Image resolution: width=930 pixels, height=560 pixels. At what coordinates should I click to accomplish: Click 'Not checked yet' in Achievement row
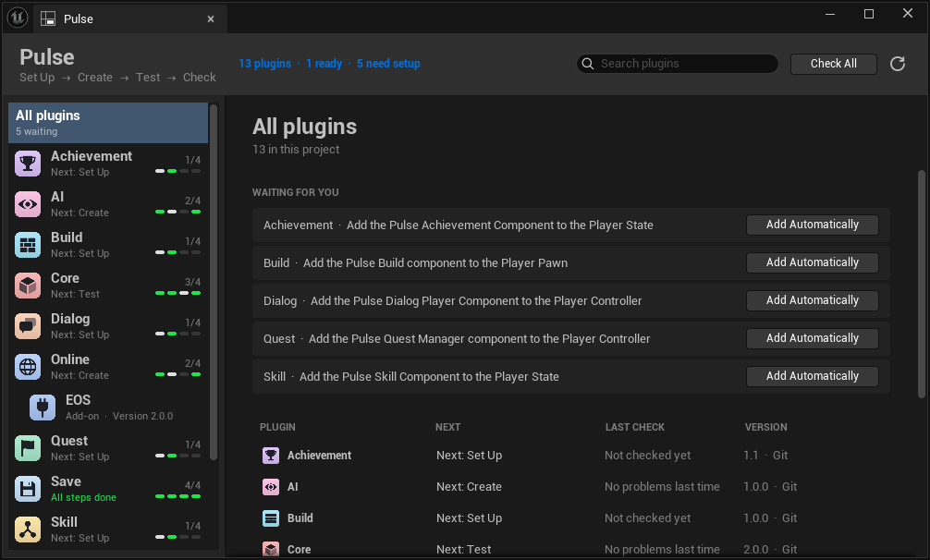click(x=648, y=455)
